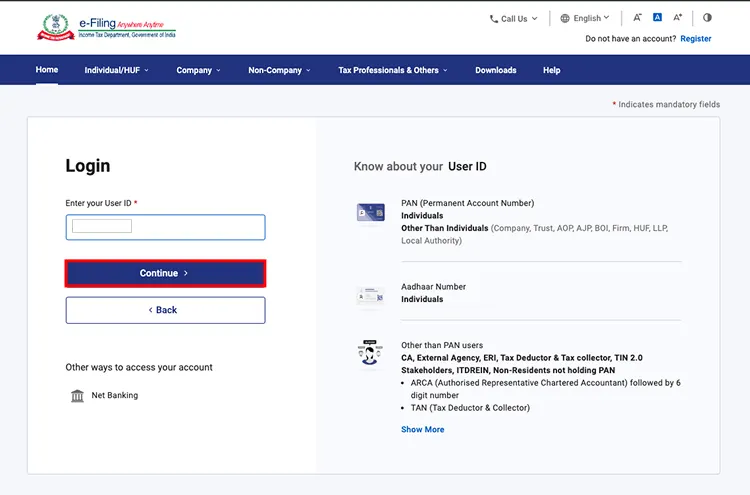Expand Tax Professionals & Others menu
Image resolution: width=750 pixels, height=495 pixels.
pyautogui.click(x=393, y=70)
